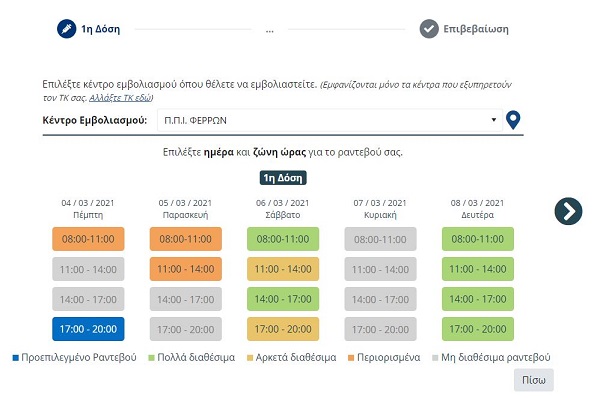Follow the Αλλάξτε ΤΚ εδώ link
This screenshot has height=398, width=603.
tap(120, 98)
